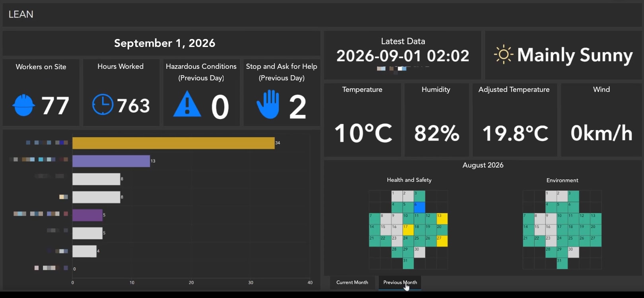This screenshot has height=298, width=644.
Task: Click the Temperature reading 10°C
Action: (363, 133)
